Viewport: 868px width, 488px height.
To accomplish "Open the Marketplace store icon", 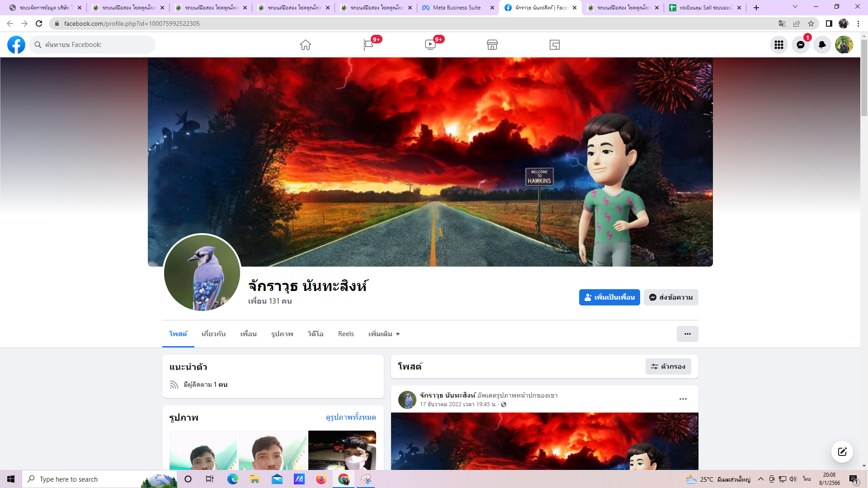I will click(492, 45).
